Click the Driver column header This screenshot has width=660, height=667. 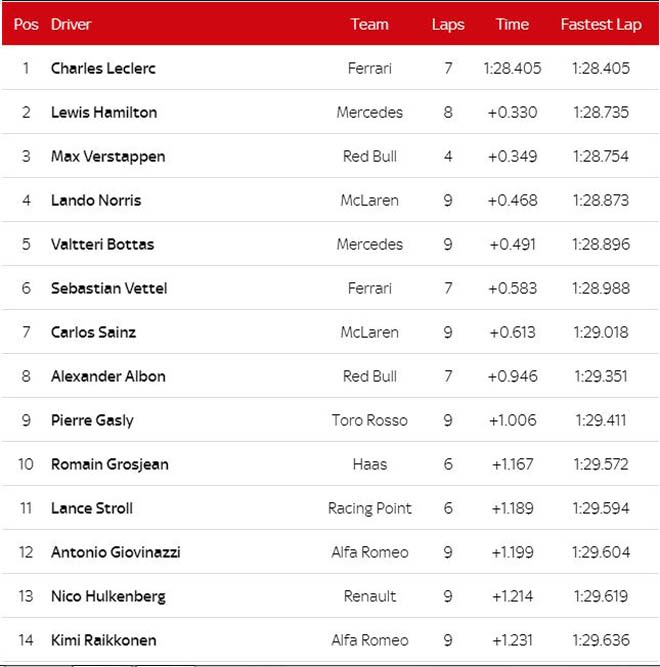click(x=72, y=24)
